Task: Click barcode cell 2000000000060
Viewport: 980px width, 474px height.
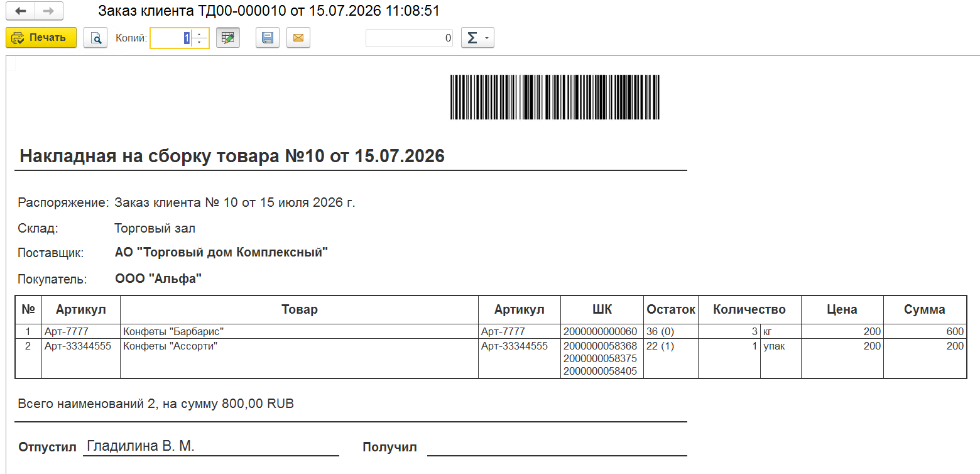Action: (602, 331)
